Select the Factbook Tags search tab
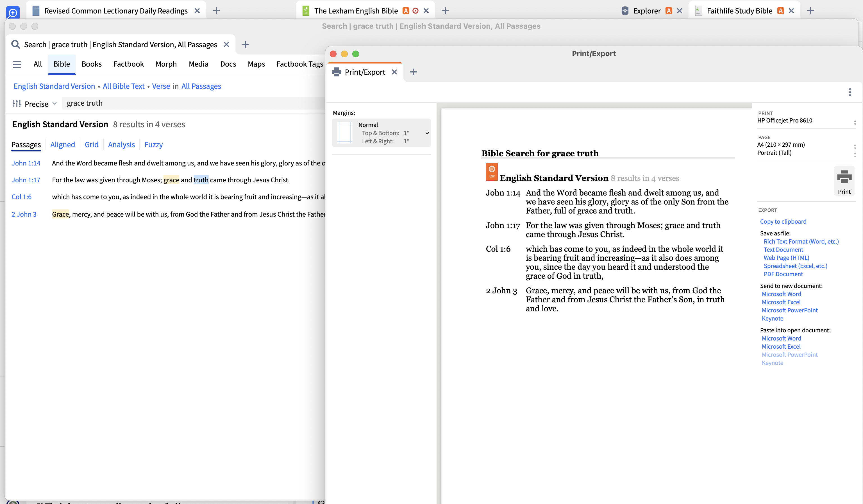Image resolution: width=863 pixels, height=504 pixels. point(300,64)
